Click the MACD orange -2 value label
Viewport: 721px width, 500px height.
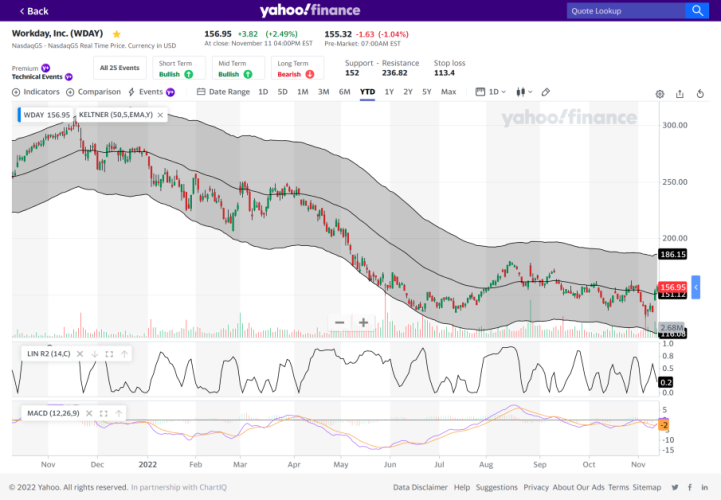[x=664, y=425]
